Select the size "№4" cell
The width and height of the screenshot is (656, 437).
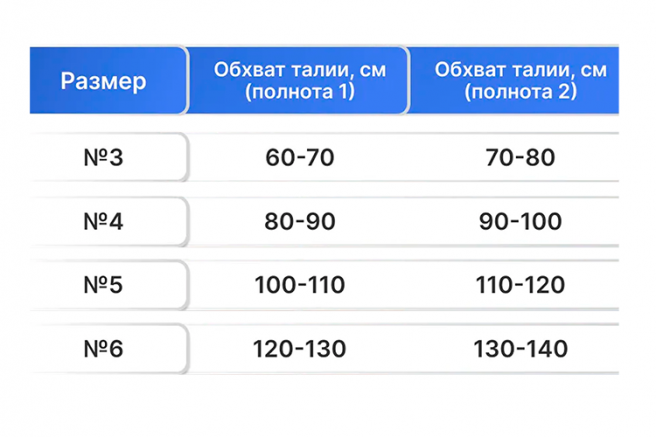click(103, 221)
